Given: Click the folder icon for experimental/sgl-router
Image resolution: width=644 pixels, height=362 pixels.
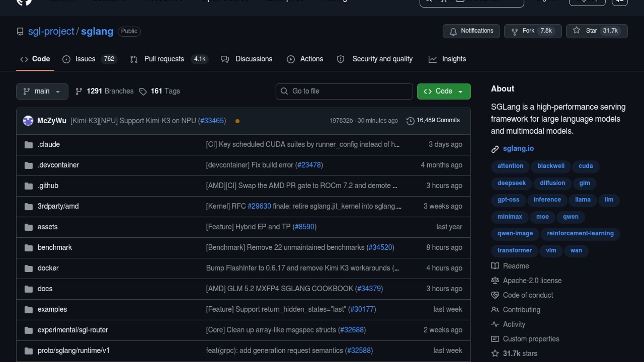Looking at the screenshot, I should [x=29, y=330].
